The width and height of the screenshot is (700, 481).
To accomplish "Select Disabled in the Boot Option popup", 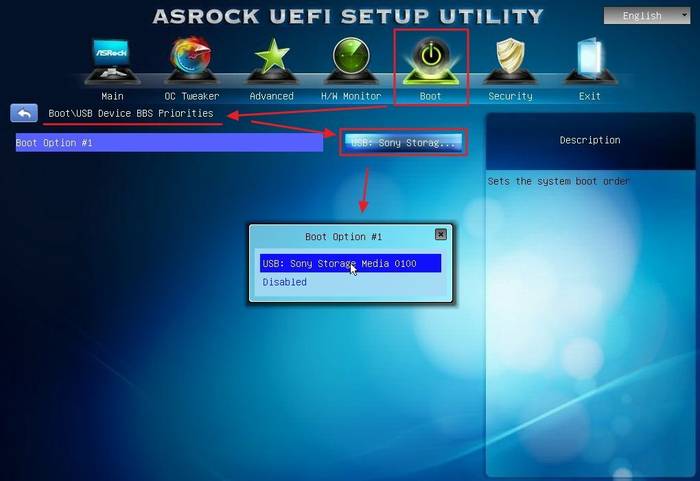I will pyautogui.click(x=285, y=282).
